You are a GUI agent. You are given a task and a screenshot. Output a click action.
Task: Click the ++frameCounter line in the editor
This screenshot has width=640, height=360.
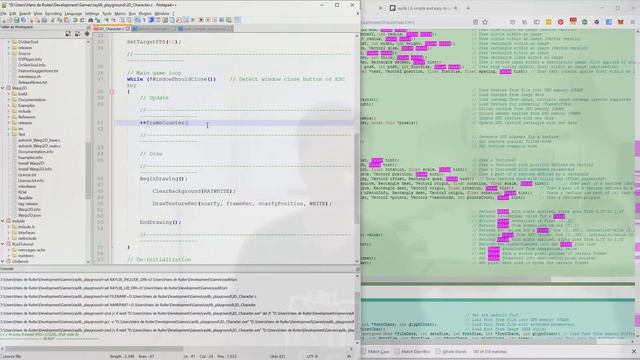(x=234, y=123)
